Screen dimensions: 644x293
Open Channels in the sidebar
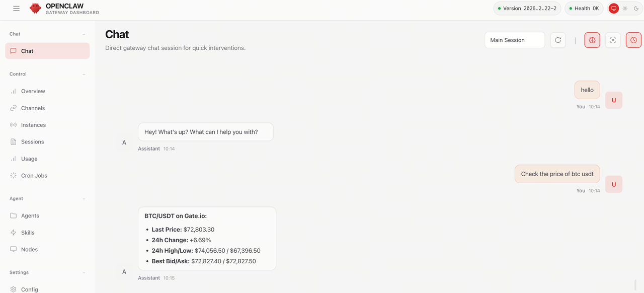click(x=33, y=108)
